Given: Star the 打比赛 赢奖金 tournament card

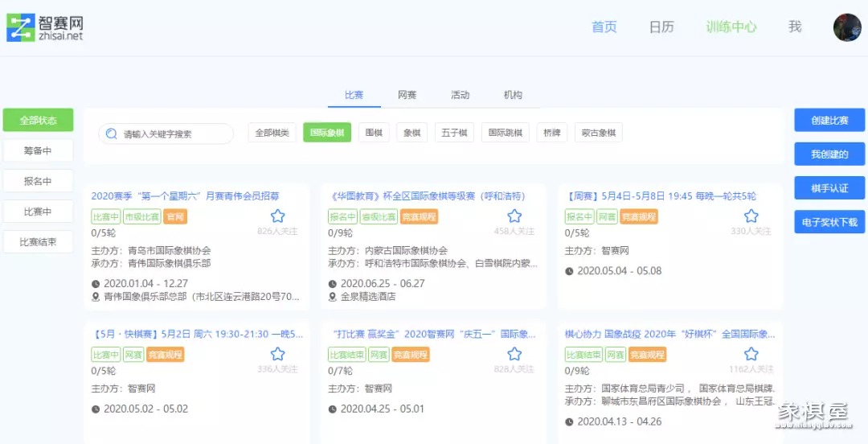Looking at the screenshot, I should 514,354.
